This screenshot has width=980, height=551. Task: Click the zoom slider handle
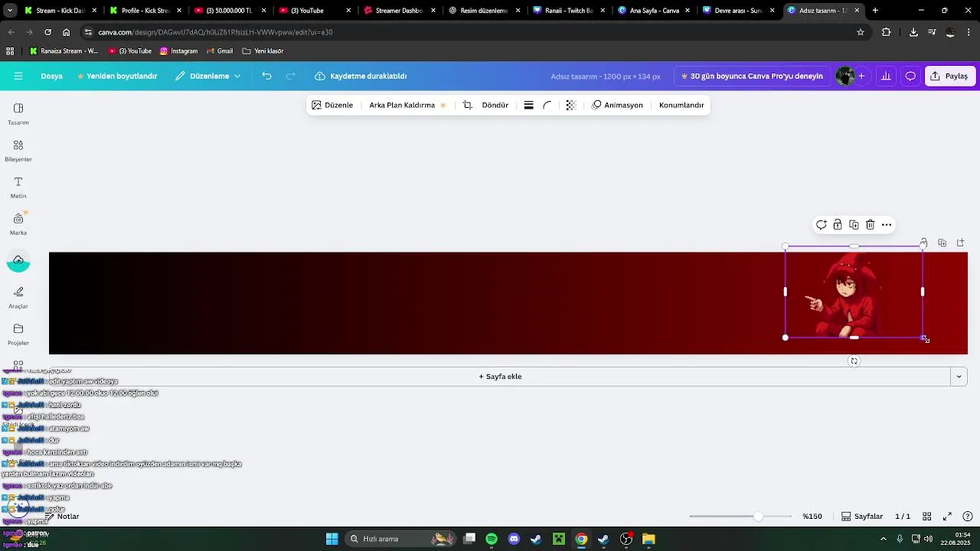pyautogui.click(x=758, y=517)
